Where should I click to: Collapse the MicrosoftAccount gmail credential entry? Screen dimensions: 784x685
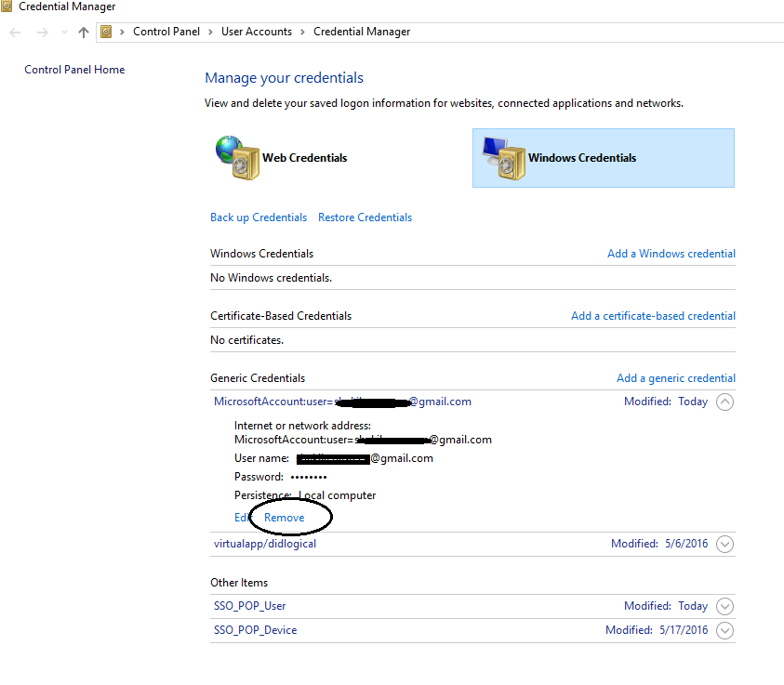pos(724,402)
